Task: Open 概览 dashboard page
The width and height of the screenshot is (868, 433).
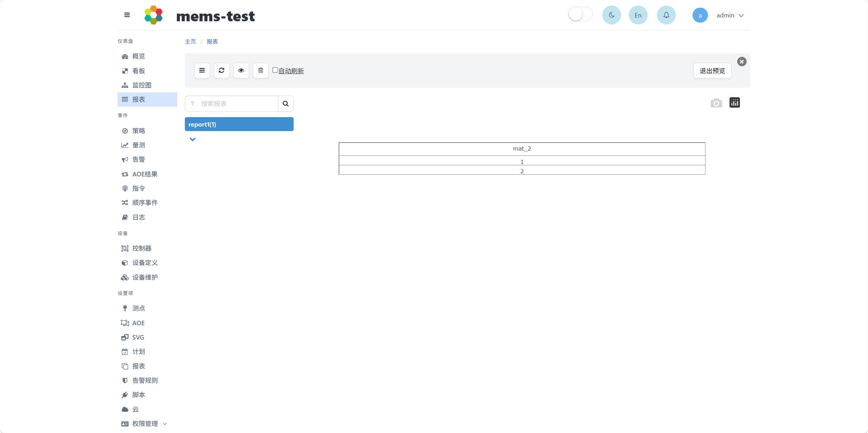Action: point(147,56)
